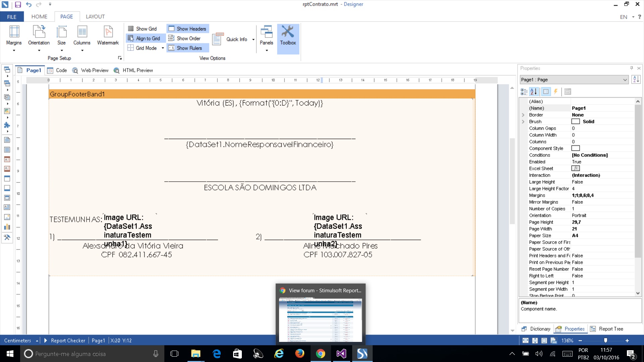Open the Page1 : Page component dropdown
The height and width of the screenshot is (362, 644).
tap(574, 80)
